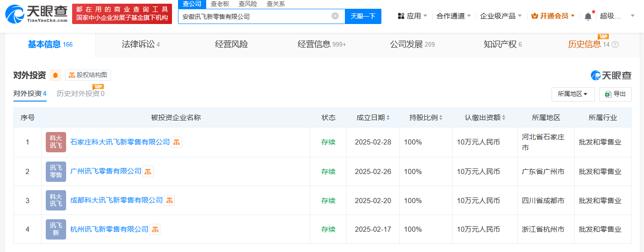Click the 科大讯飞 logo of 石家庄 company
This screenshot has height=252, width=644.
tap(56, 142)
